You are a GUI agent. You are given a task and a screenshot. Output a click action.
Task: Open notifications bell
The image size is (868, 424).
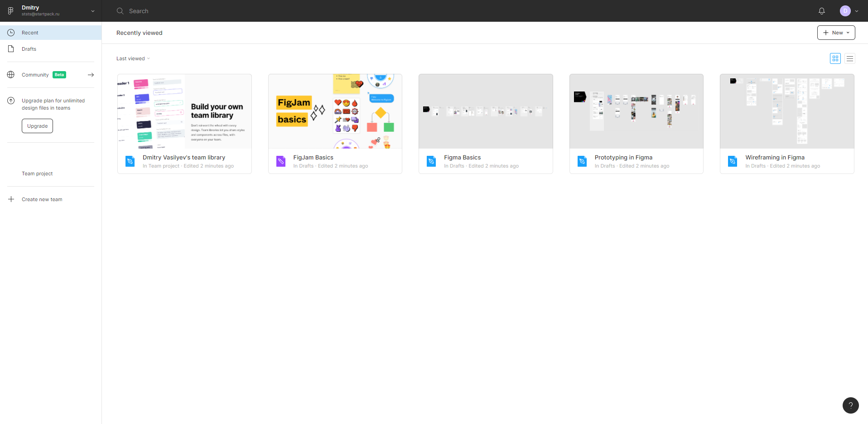(x=822, y=11)
